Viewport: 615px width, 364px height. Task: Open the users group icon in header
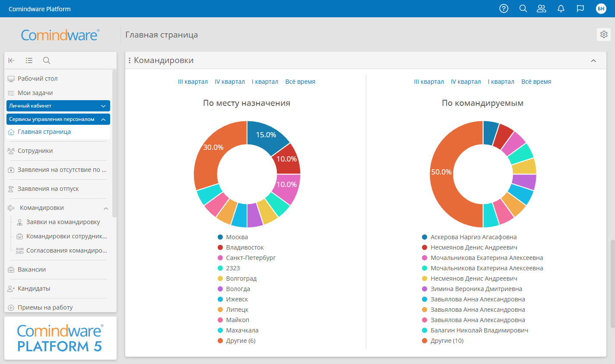pos(542,9)
